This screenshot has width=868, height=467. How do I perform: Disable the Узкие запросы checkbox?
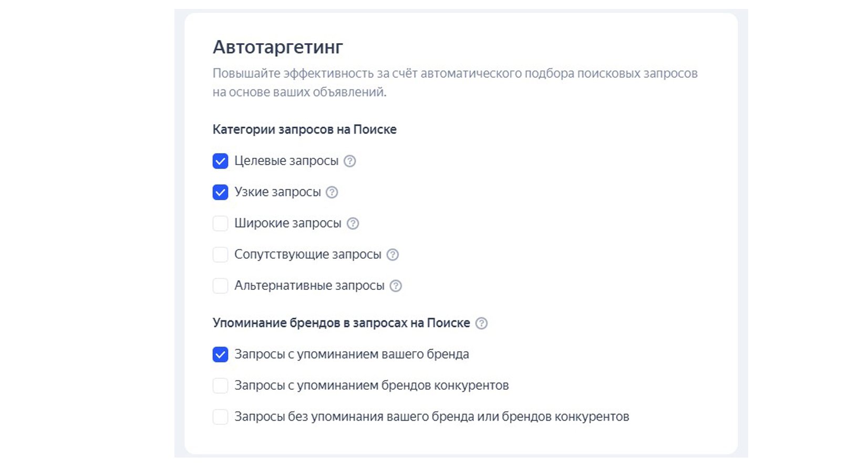point(221,192)
